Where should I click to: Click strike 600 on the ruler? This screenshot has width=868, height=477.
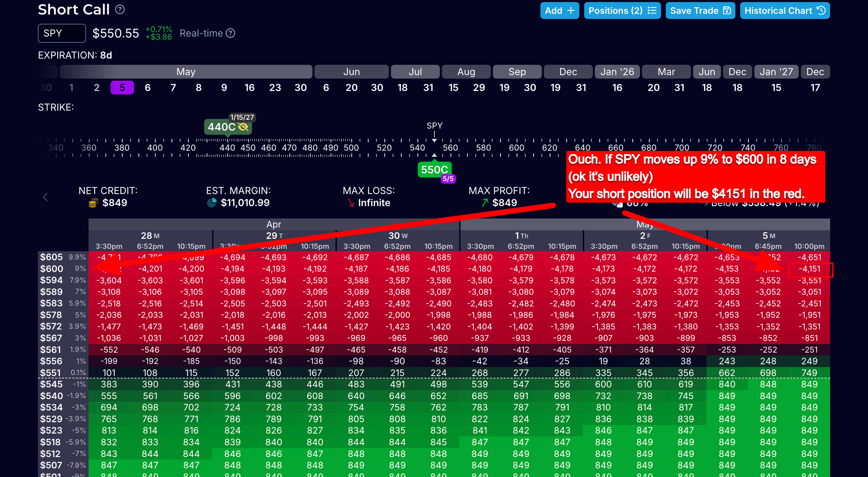[x=516, y=148]
